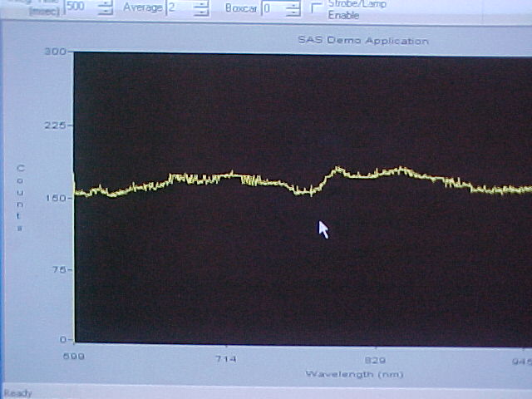Click the yellow spectrum trace peak near 800 nm
The width and height of the screenshot is (532, 399).
coord(337,170)
